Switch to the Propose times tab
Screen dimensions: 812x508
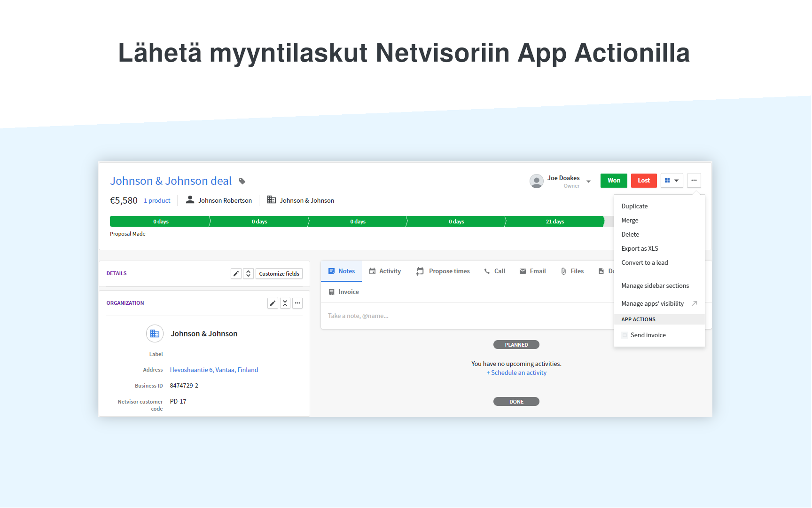443,271
